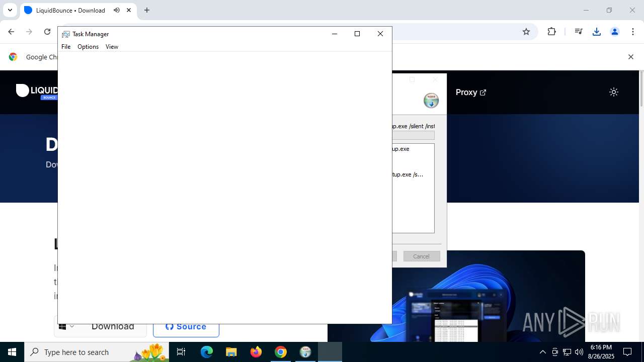Open the Chrome profile avatar
The image size is (644, 362).
pos(614,32)
